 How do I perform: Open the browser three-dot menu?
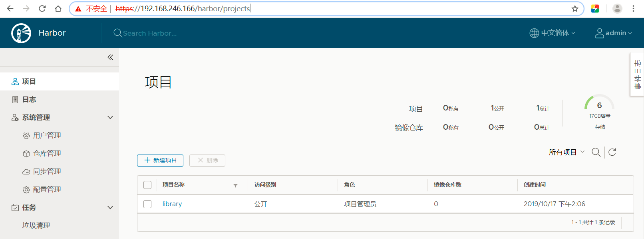pyautogui.click(x=633, y=8)
